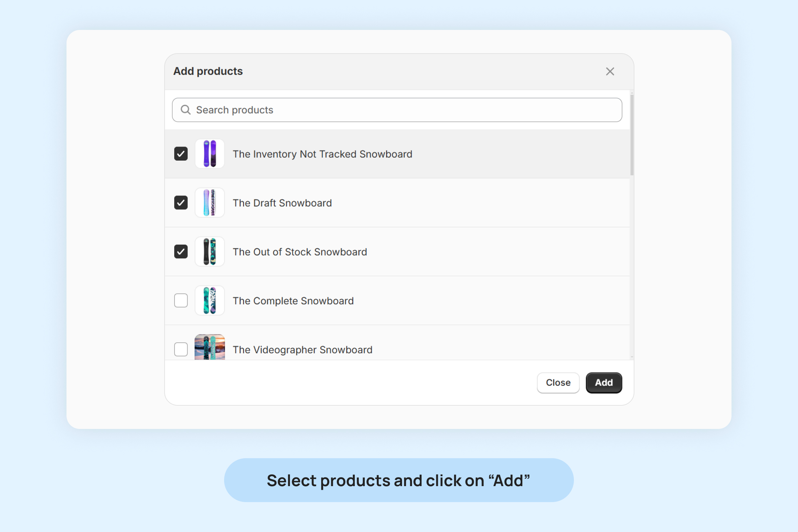Close the Add products dialog with X
Image resolution: width=798 pixels, height=532 pixels.
pyautogui.click(x=610, y=71)
